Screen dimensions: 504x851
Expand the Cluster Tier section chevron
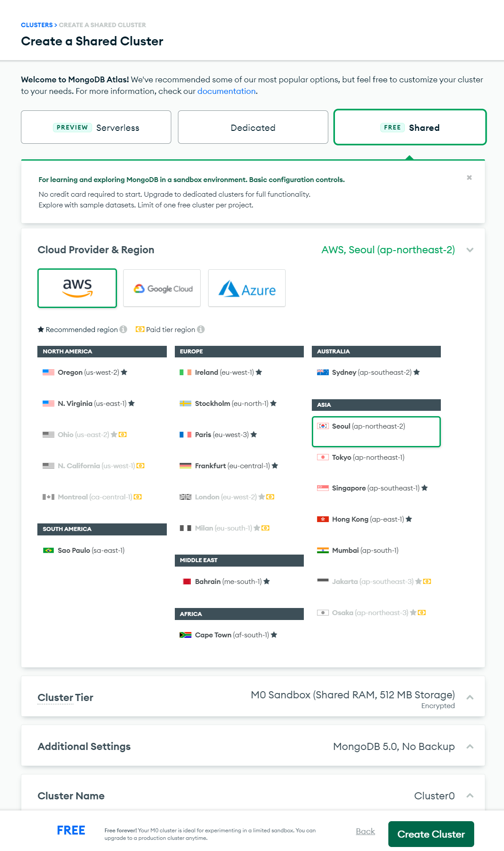pos(470,697)
